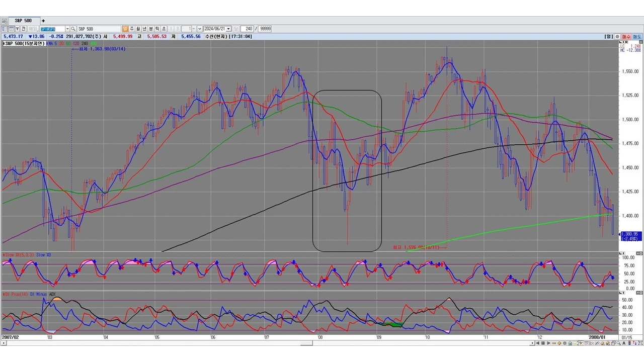Image resolution: width=644 pixels, height=362 pixels.
Task: Click the DI Plus(14) indicator label
Action: (x=16, y=294)
